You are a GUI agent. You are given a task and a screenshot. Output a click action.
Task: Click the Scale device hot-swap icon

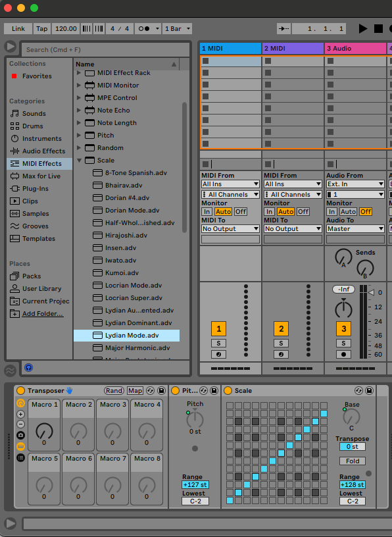pos(358,391)
